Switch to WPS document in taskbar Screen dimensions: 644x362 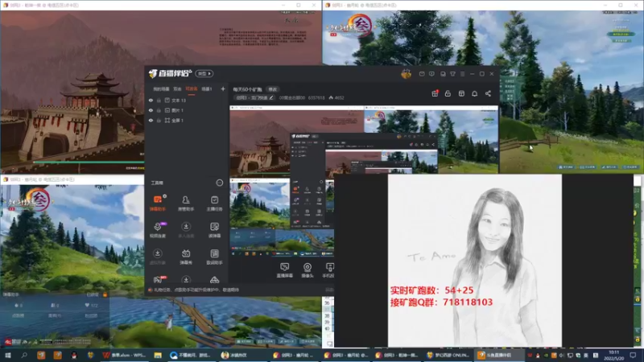tap(125, 355)
